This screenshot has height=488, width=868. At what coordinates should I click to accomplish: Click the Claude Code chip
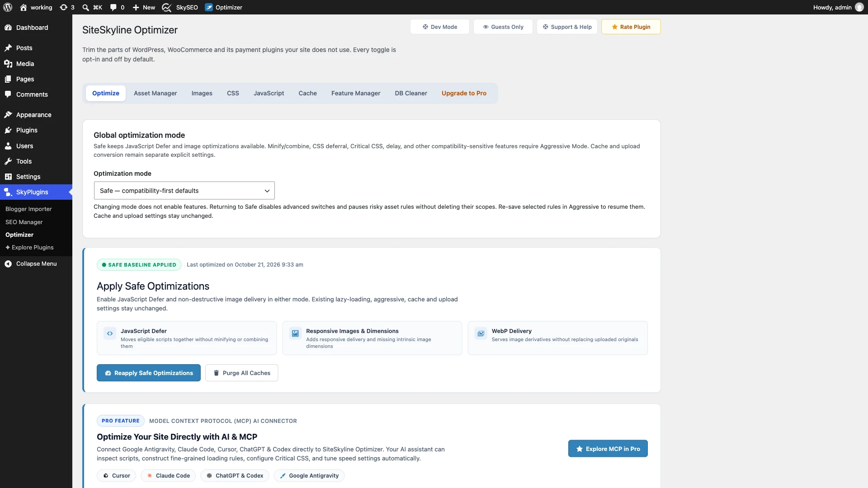[168, 475]
